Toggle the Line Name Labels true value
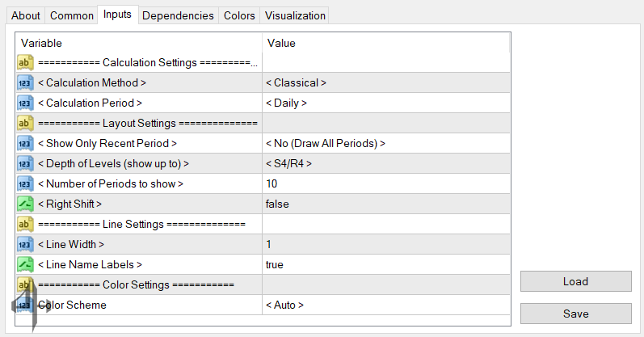Image resolution: width=644 pixels, height=337 pixels. pyautogui.click(x=385, y=264)
